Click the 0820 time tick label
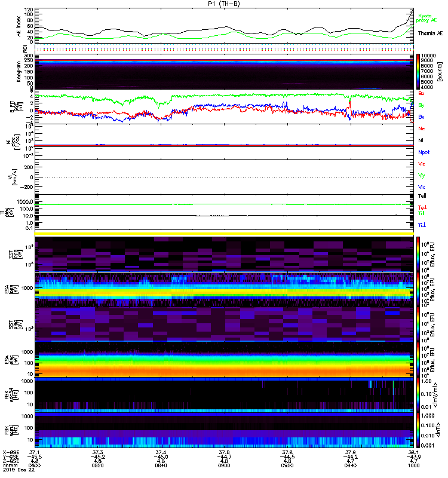Viewport: 448px width, 478px height. [x=97, y=465]
